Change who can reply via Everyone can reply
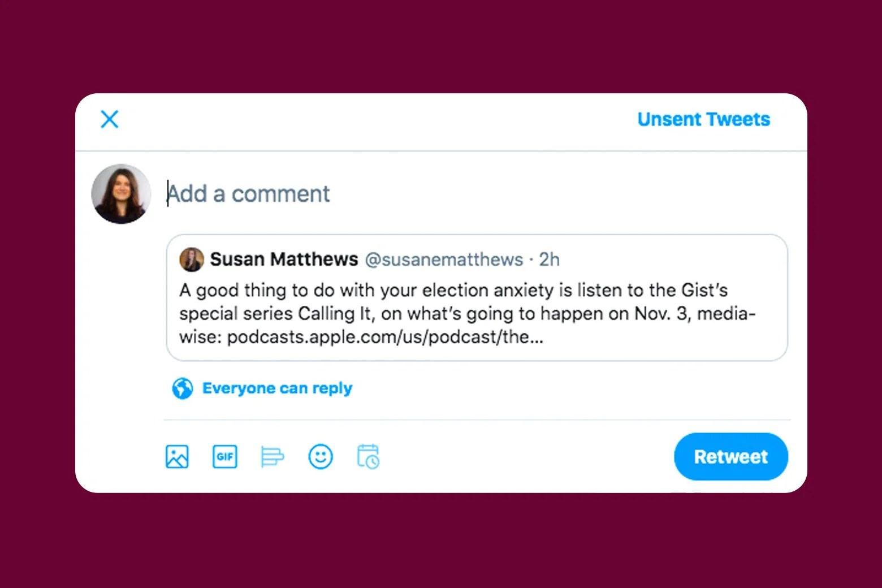The height and width of the screenshot is (588, 882). coord(277,388)
